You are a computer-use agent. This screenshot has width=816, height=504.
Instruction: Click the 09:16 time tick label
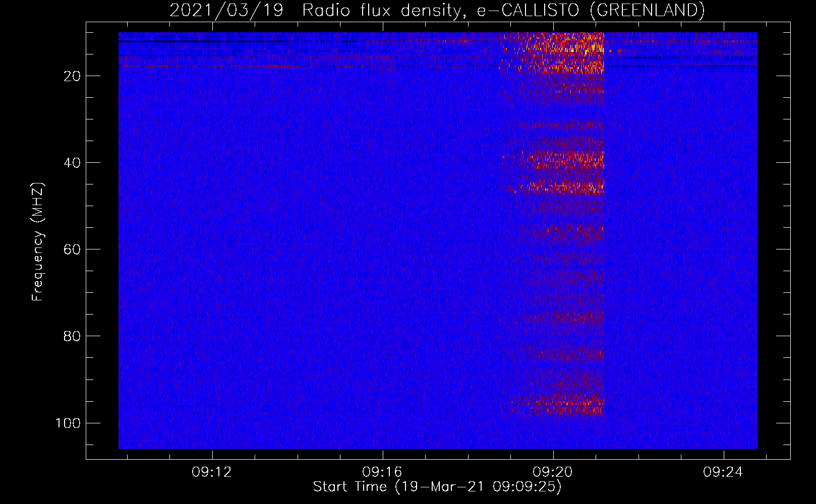[382, 472]
